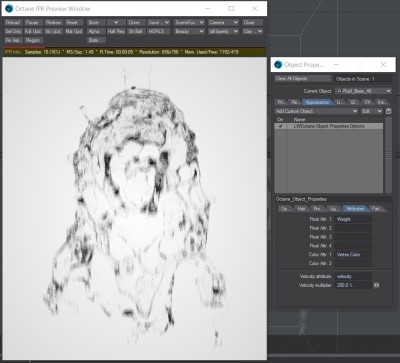Expand the Add Custom Object dropdown
The image size is (400, 363).
(317, 111)
